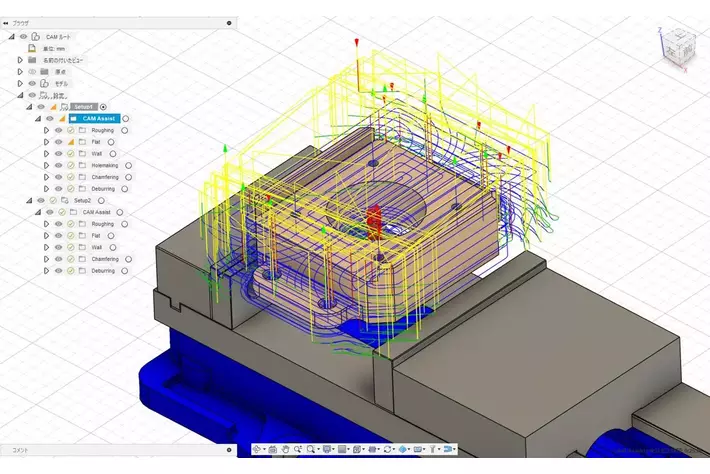Expand the Setup2 Chamfering folder
This screenshot has height=474, width=710.
pos(46,259)
